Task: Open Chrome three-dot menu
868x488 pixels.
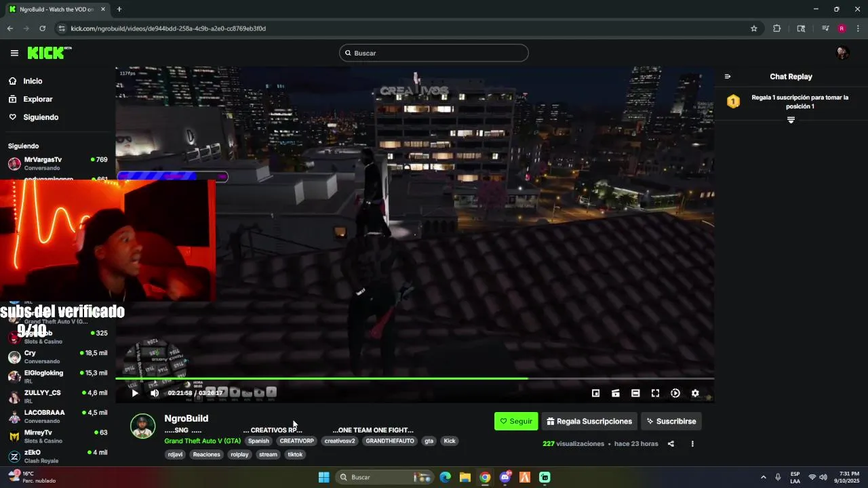Action: click(858, 28)
